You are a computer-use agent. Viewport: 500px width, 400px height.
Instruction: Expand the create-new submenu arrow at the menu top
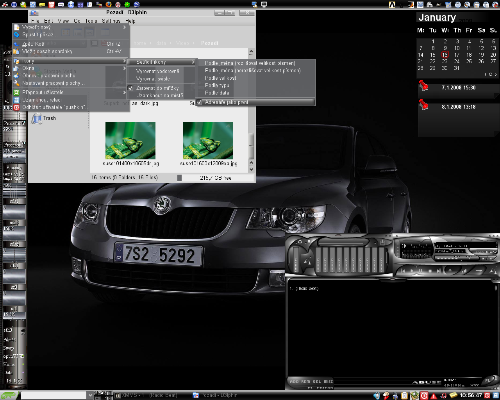[125, 27]
